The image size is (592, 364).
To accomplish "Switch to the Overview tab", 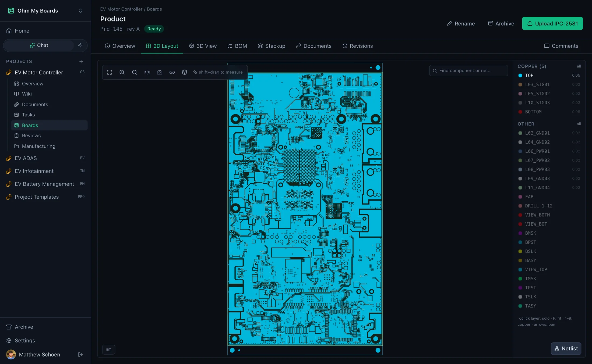I will [120, 46].
